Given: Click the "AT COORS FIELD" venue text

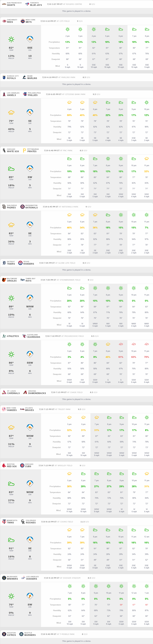Looking at the screenshot, I should (x=65, y=522).
